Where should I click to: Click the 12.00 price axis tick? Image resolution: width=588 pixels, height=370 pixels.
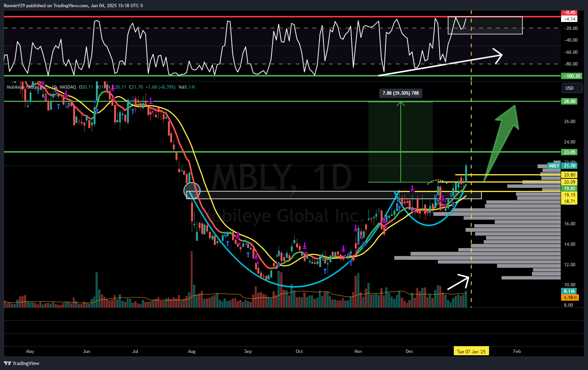(x=570, y=265)
